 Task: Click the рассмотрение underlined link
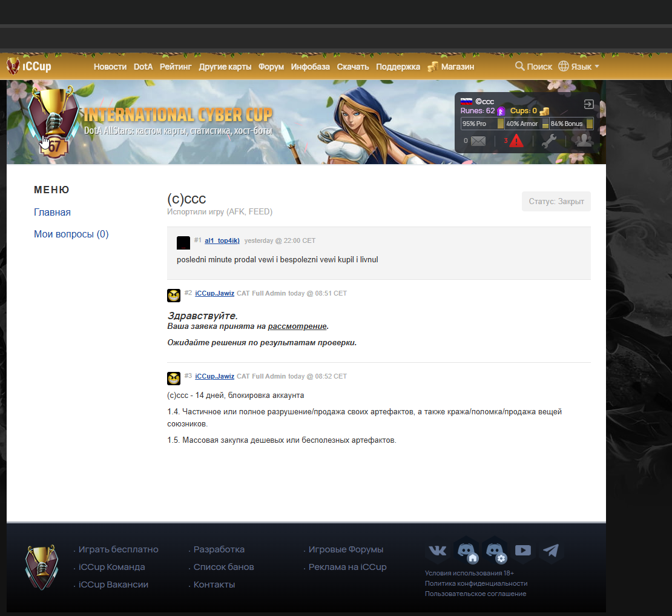pyautogui.click(x=297, y=326)
